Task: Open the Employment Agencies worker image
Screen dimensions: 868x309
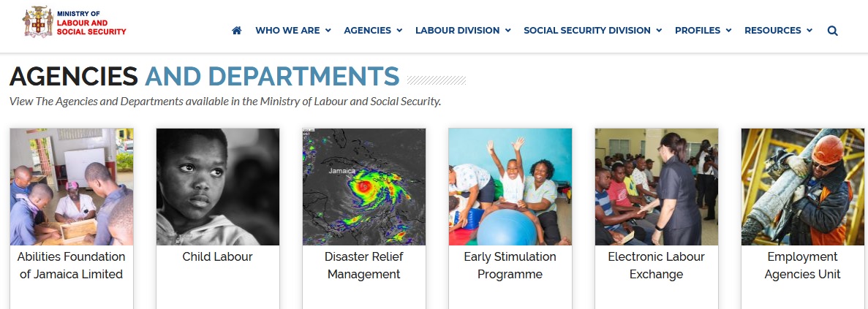Action: (803, 186)
